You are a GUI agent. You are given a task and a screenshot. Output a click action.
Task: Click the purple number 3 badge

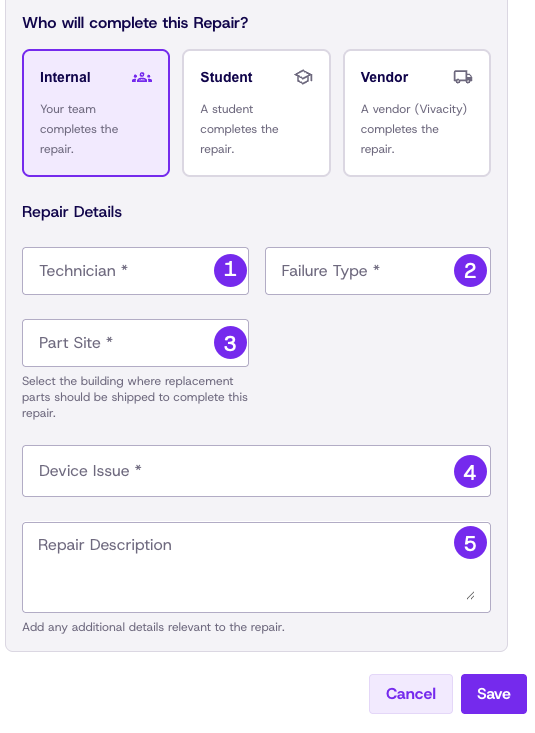(x=230, y=343)
